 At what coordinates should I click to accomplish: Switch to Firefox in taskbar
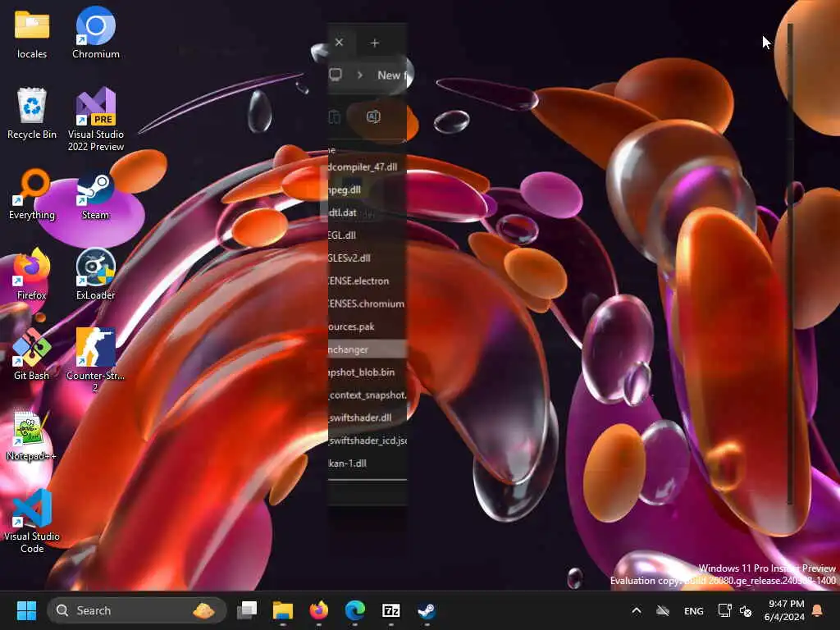(x=319, y=610)
